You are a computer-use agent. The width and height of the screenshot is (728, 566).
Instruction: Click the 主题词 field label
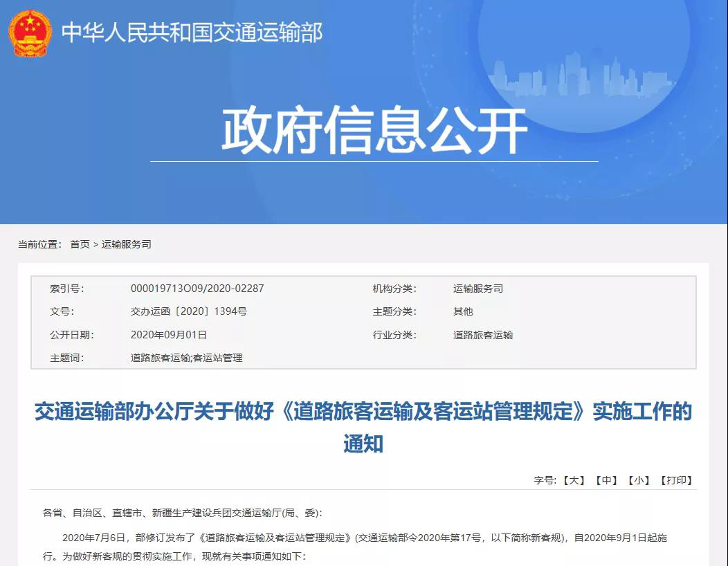67,358
